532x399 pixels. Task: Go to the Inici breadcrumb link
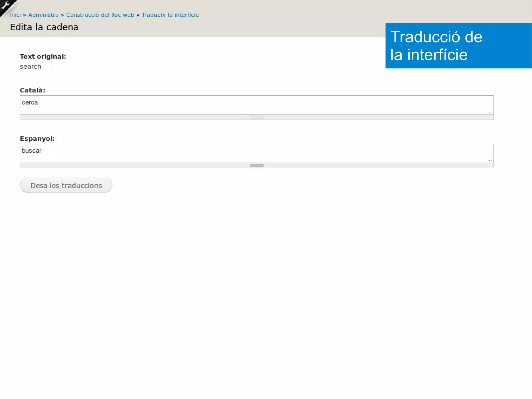pos(15,15)
